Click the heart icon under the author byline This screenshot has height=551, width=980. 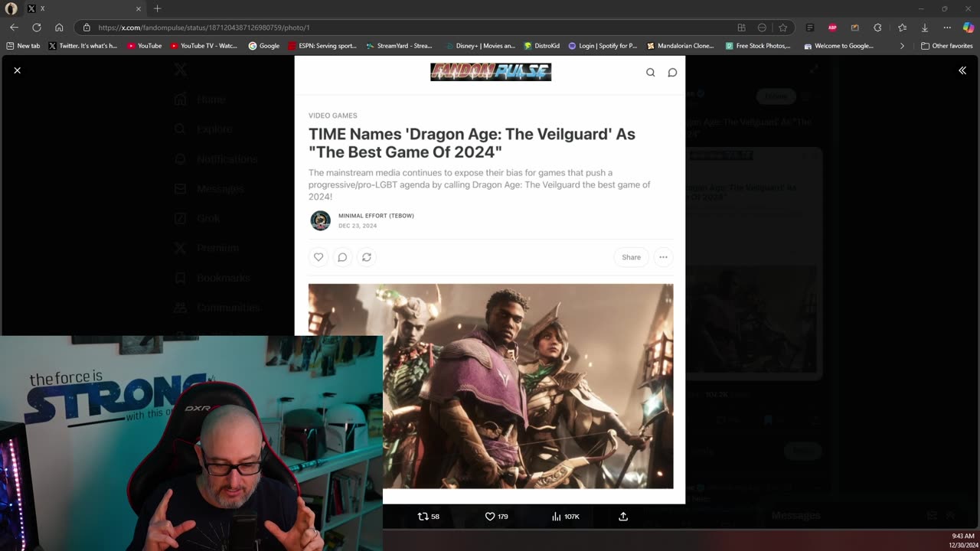point(318,257)
